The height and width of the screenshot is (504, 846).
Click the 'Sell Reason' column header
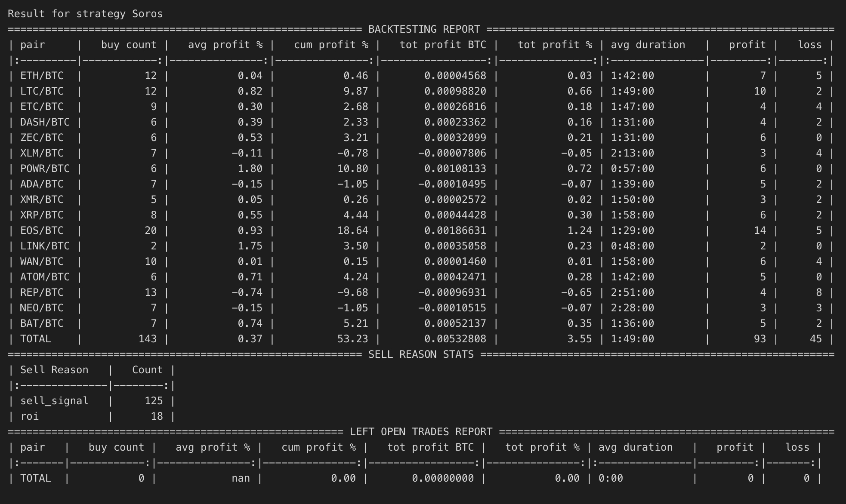tap(54, 370)
